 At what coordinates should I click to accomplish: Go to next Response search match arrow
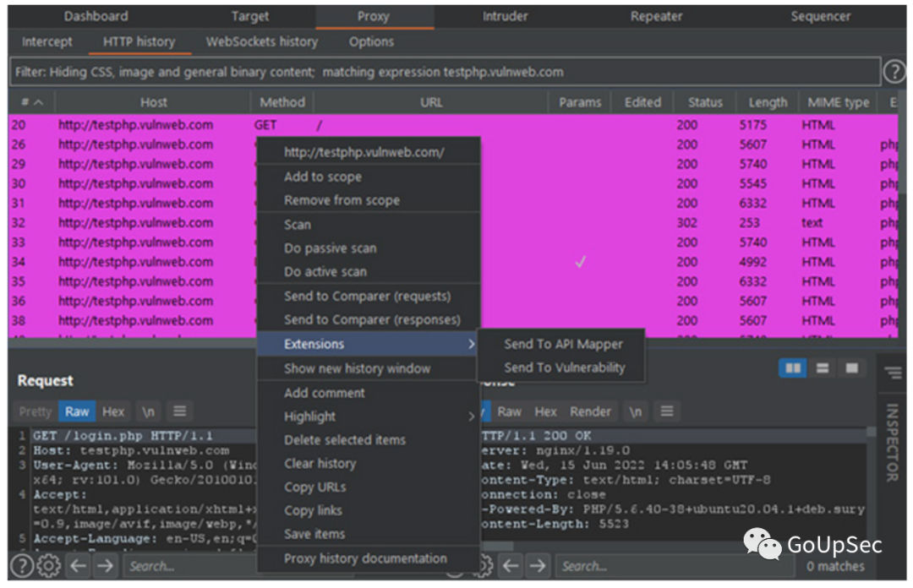pyautogui.click(x=538, y=566)
